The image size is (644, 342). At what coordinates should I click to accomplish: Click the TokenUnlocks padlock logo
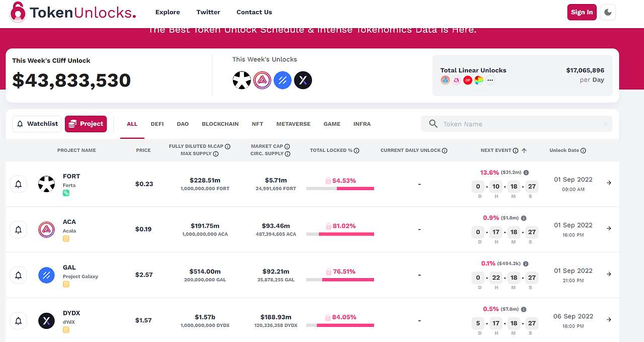tap(18, 12)
